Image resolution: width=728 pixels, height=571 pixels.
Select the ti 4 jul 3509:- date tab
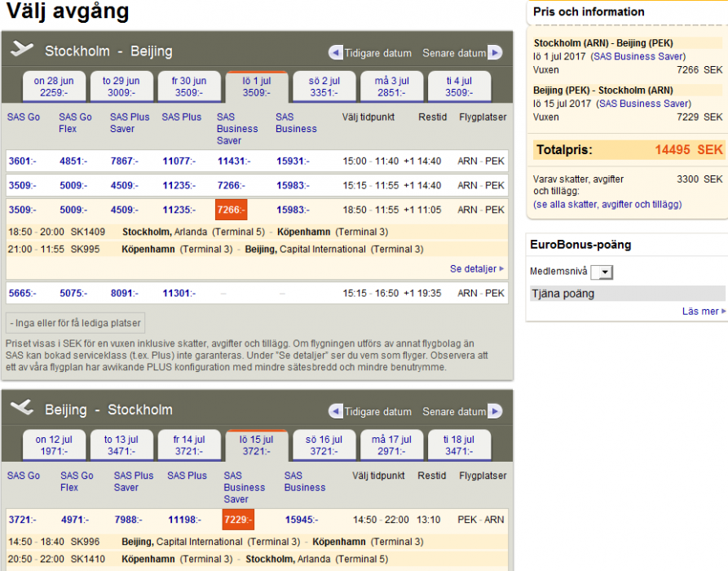[459, 86]
